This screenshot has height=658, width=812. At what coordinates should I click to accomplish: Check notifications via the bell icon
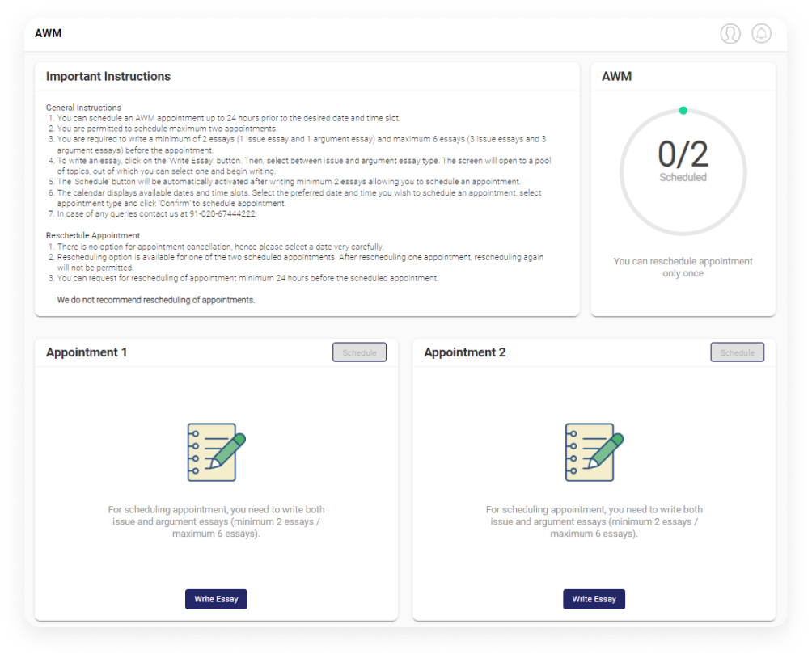pyautogui.click(x=759, y=35)
